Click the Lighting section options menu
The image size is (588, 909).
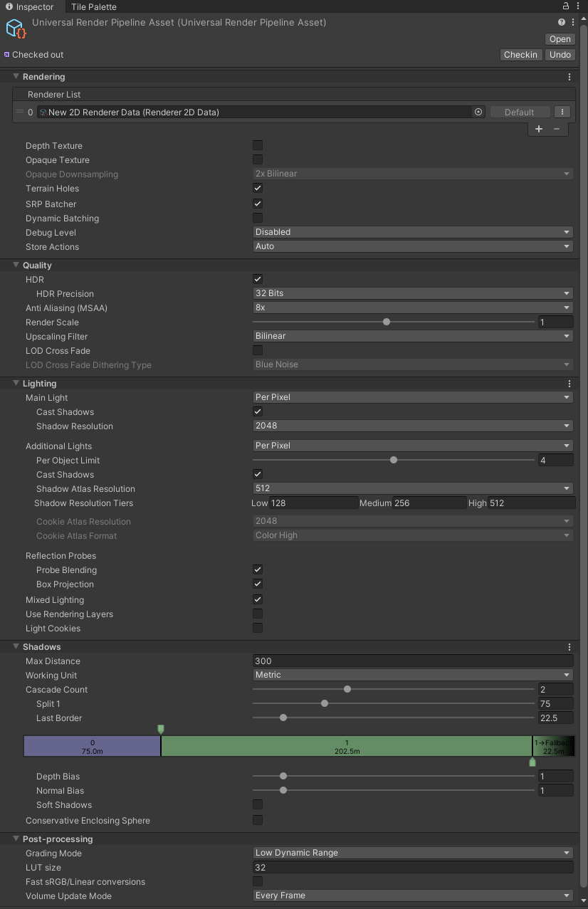(569, 383)
